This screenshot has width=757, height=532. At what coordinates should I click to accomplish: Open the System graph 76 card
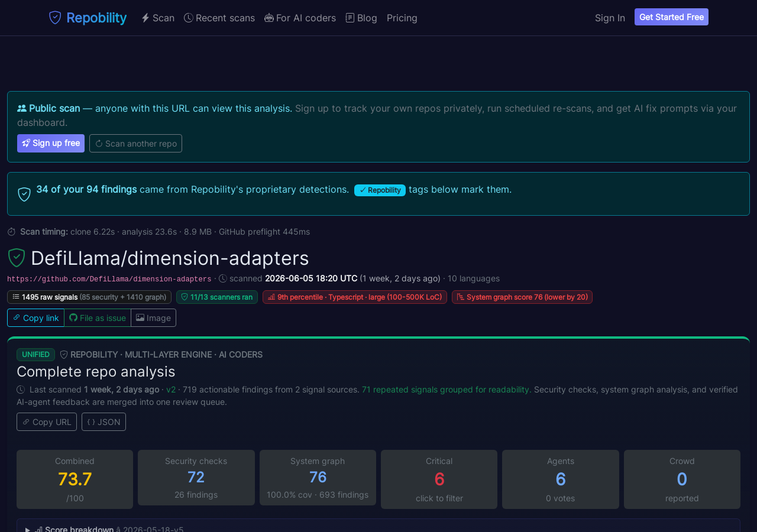pyautogui.click(x=318, y=478)
